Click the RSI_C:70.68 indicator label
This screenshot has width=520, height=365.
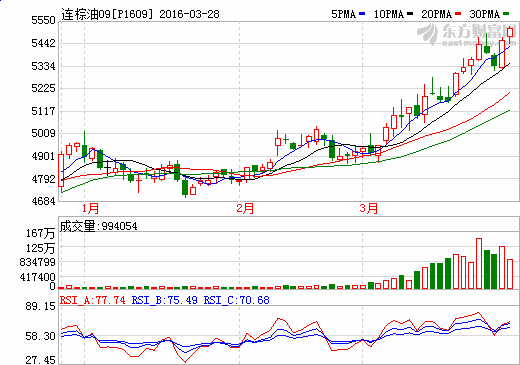point(237,300)
